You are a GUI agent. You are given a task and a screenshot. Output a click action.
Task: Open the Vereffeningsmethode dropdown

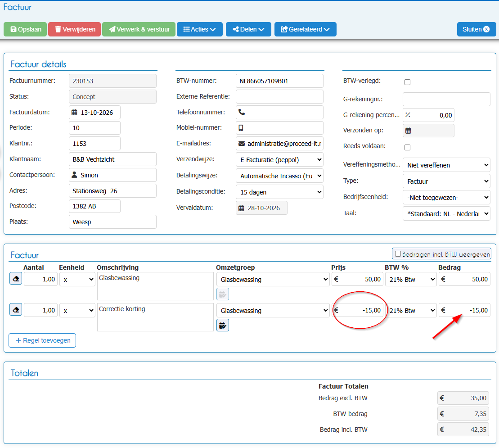tap(446, 165)
